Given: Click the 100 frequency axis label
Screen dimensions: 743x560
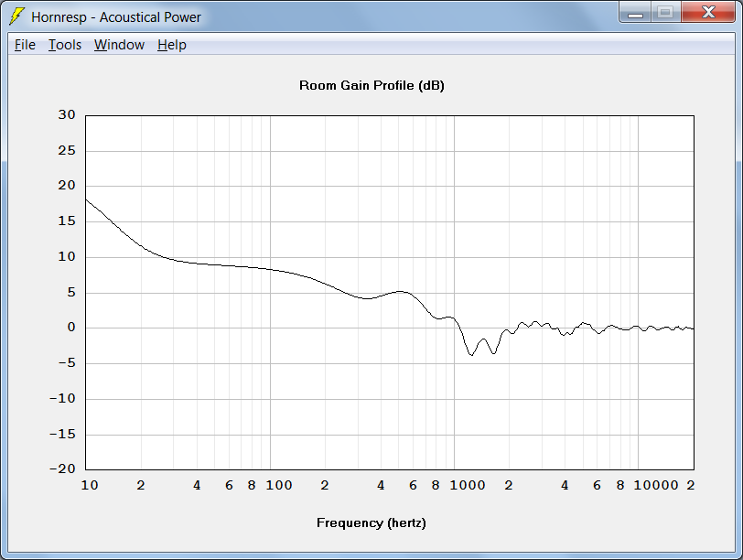Looking at the screenshot, I should pos(278,485).
